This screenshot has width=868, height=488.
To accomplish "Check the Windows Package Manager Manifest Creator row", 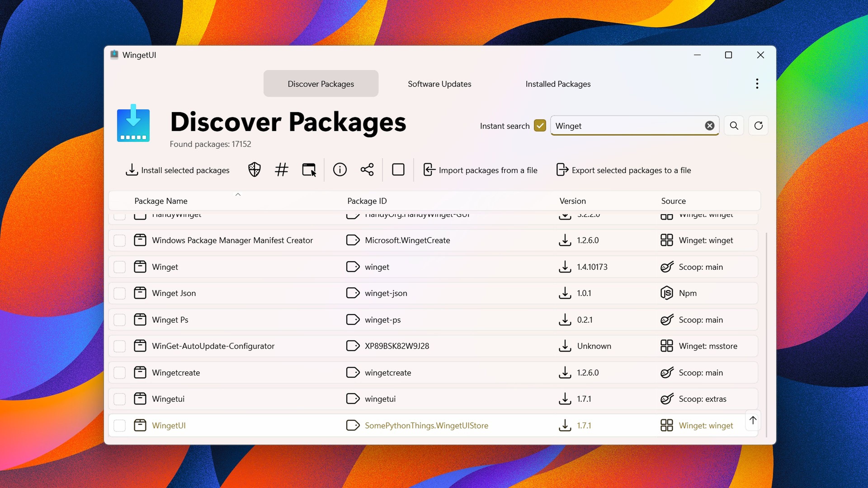I will 119,240.
